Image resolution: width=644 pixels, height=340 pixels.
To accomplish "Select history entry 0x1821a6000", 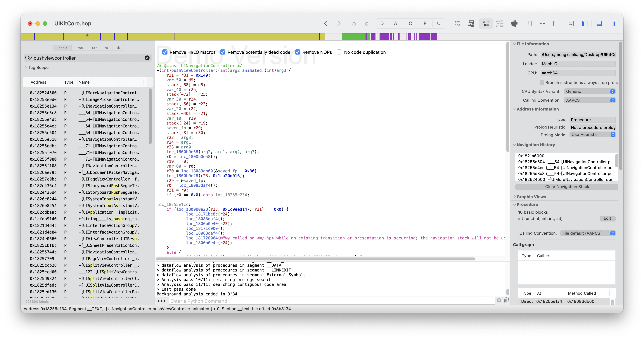I will pyautogui.click(x=565, y=156).
